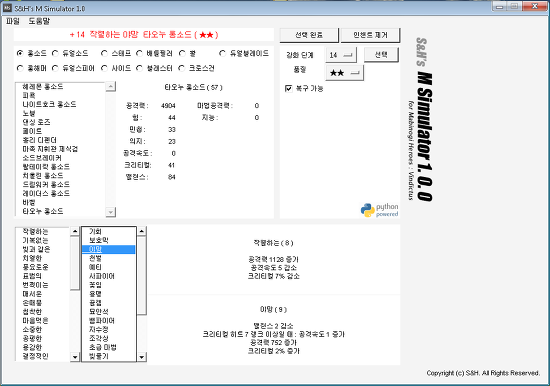Viewport: 550px width, 386px height.
Task: Select 마족 지휘관 제식검 in weapon list
Action: pyautogui.click(x=50, y=149)
